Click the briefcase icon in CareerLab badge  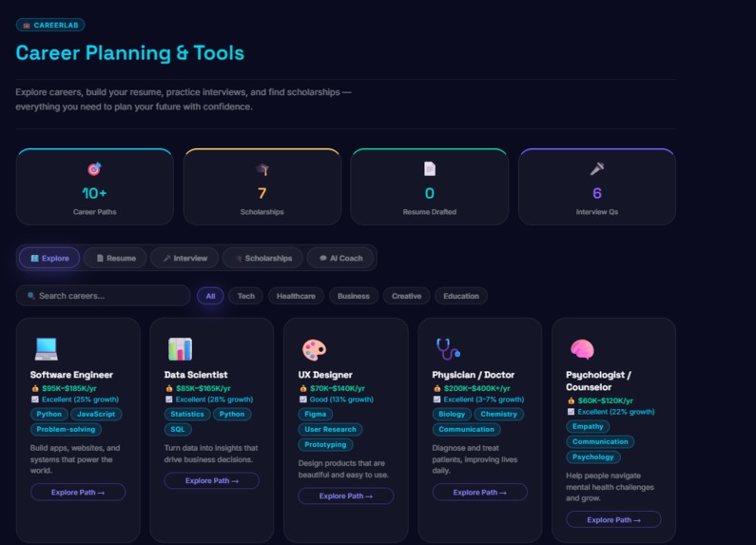pos(27,25)
